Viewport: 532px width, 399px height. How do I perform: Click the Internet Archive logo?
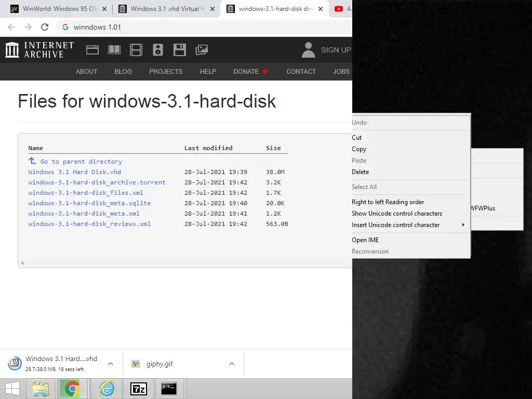pyautogui.click(x=39, y=50)
